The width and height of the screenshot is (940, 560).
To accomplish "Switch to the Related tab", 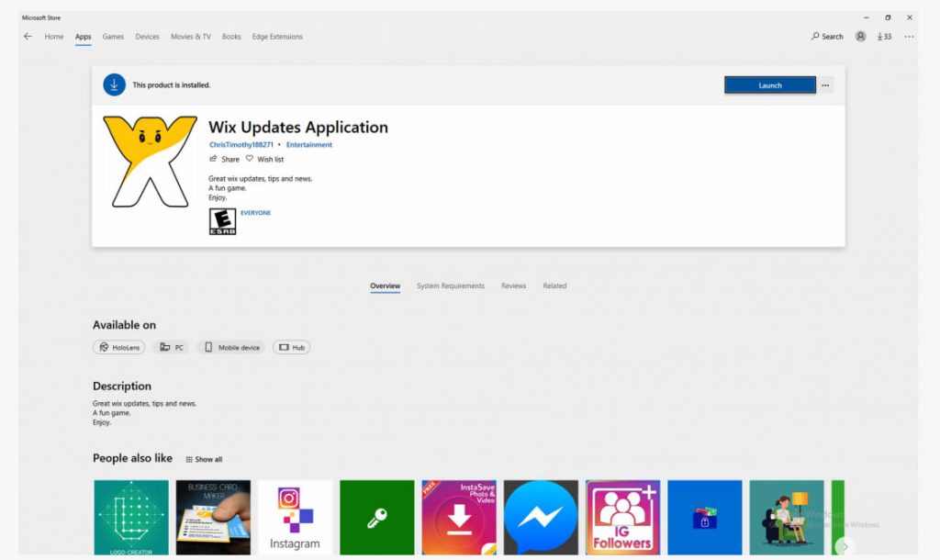I will pos(554,286).
